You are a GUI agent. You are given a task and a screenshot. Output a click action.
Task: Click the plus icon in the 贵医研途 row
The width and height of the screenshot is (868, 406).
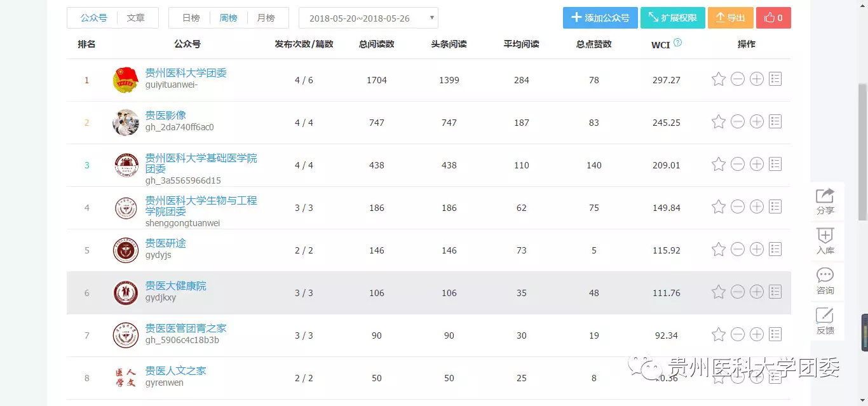[x=756, y=250]
